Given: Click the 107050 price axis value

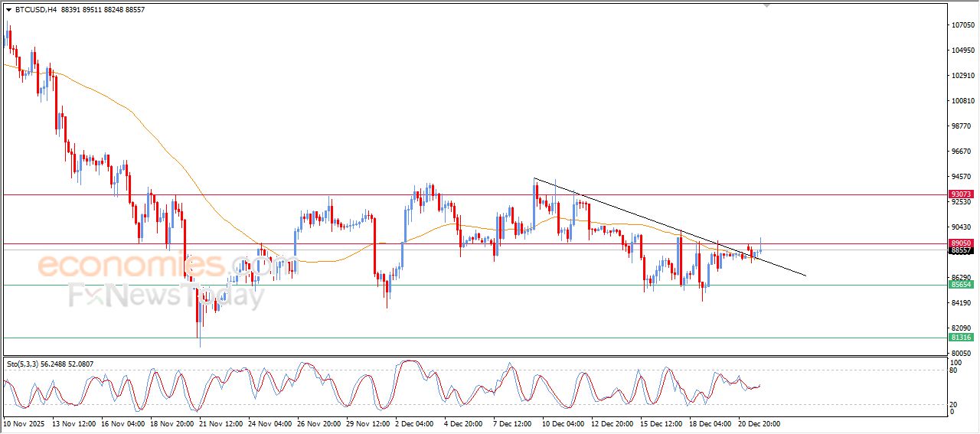Looking at the screenshot, I should pos(962,25).
